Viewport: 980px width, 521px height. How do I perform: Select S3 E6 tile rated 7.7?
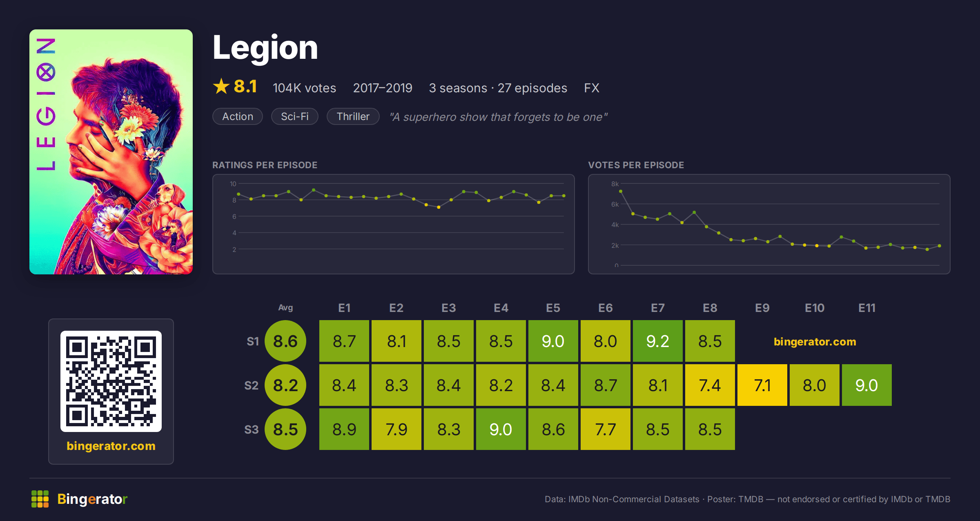pyautogui.click(x=606, y=429)
